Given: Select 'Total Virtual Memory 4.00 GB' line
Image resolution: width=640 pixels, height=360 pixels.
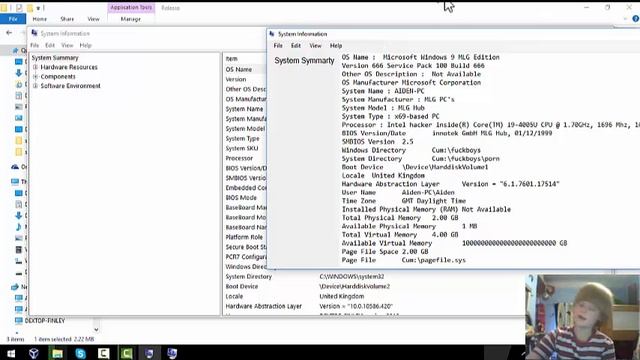Looking at the screenshot, I should coord(400,235).
